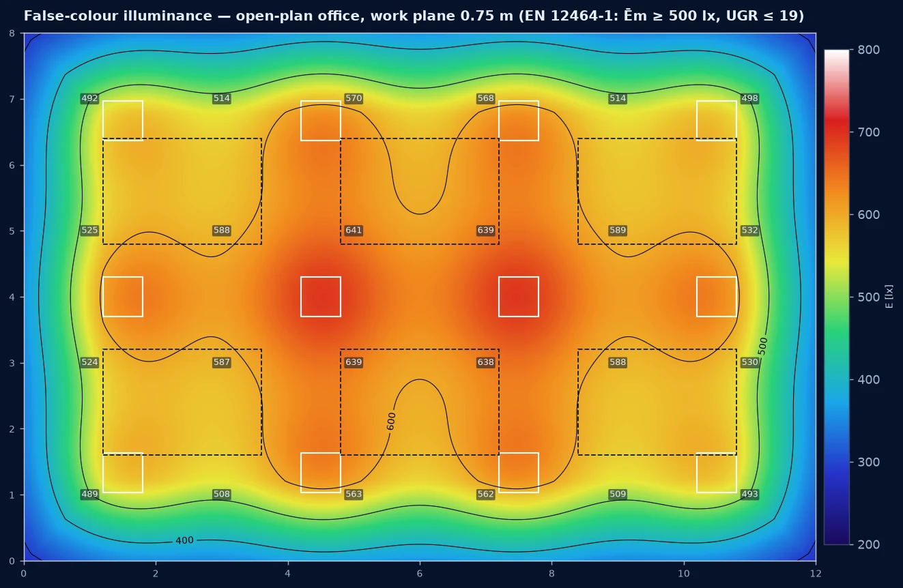The width and height of the screenshot is (903, 588).
Task: Select the y-axis tick label 3
Action: tap(13, 363)
